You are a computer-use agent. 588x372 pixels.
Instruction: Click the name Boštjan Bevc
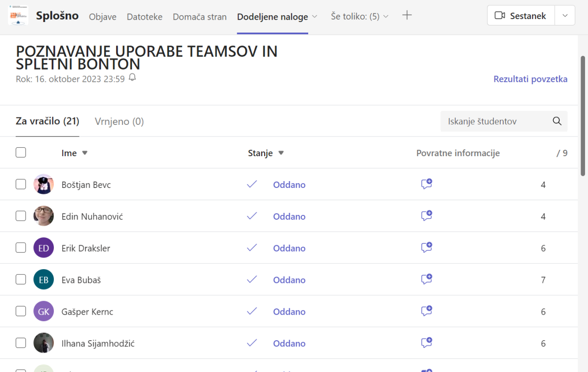[x=86, y=185]
